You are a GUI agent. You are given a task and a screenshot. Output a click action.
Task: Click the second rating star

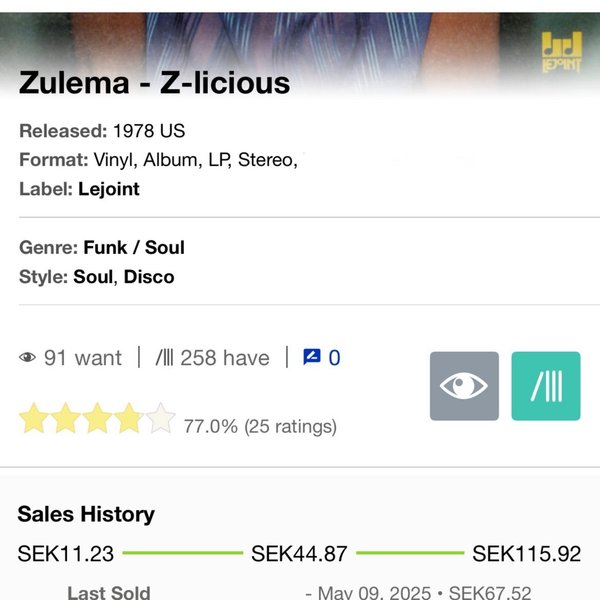click(66, 419)
